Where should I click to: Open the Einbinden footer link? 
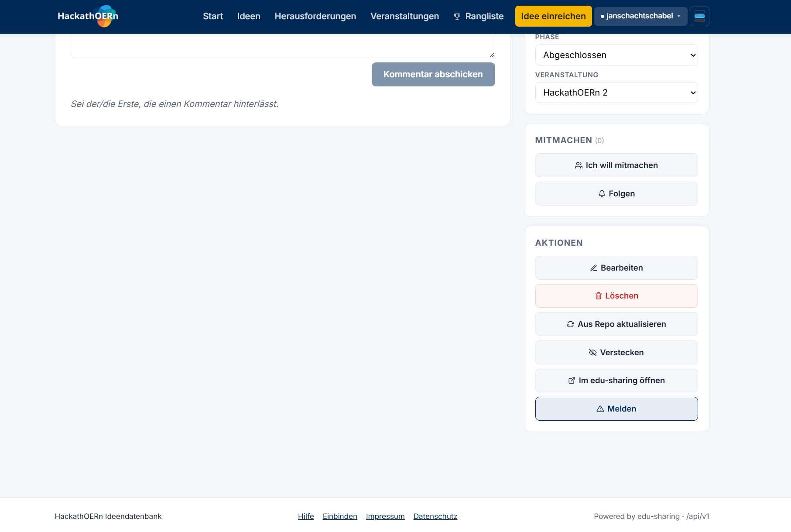[340, 516]
